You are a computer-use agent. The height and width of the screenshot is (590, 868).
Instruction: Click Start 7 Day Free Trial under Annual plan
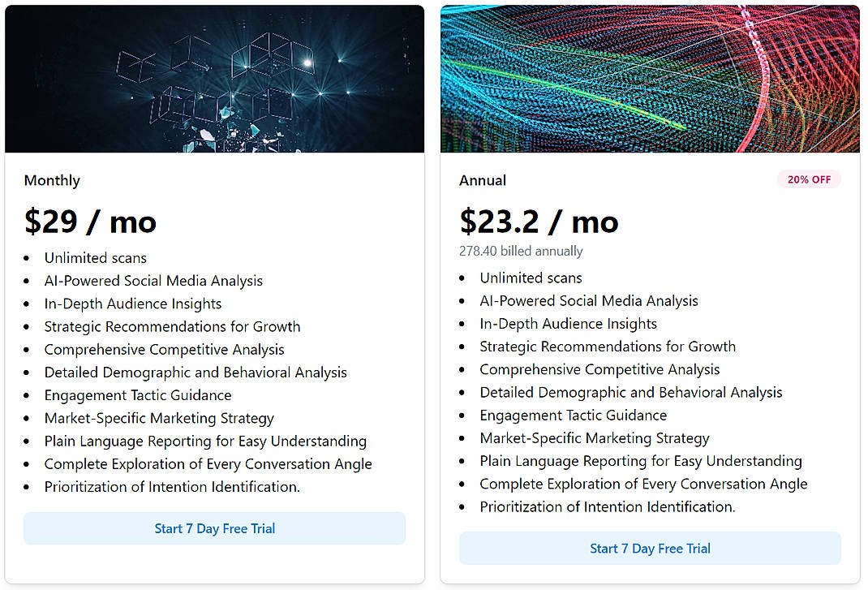[x=650, y=548]
